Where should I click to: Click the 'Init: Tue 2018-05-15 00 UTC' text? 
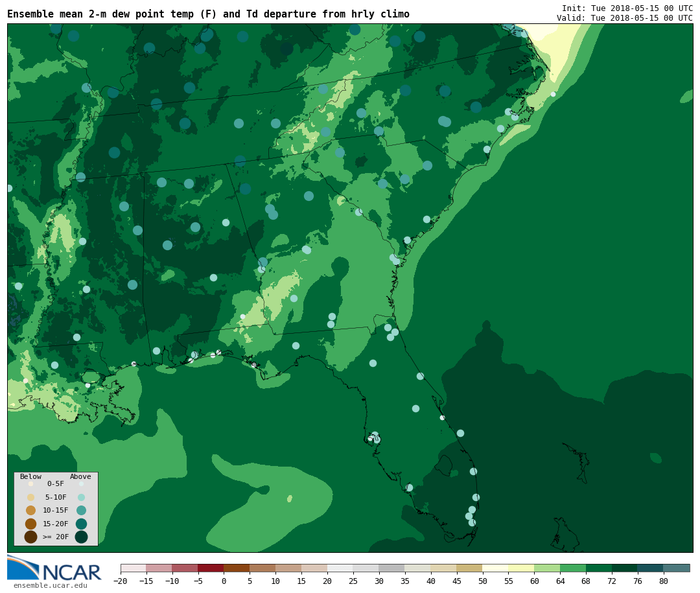(627, 8)
